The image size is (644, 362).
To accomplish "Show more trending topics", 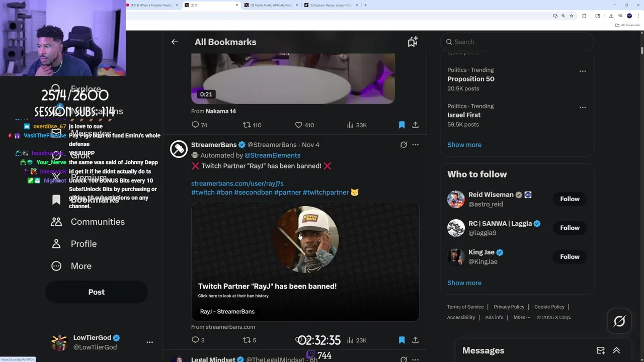I will point(464,145).
